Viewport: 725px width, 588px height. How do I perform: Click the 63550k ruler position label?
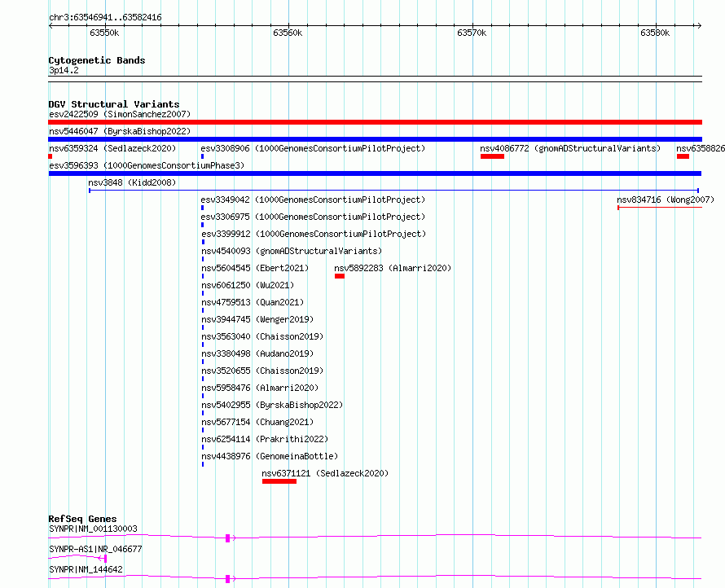pyautogui.click(x=104, y=33)
